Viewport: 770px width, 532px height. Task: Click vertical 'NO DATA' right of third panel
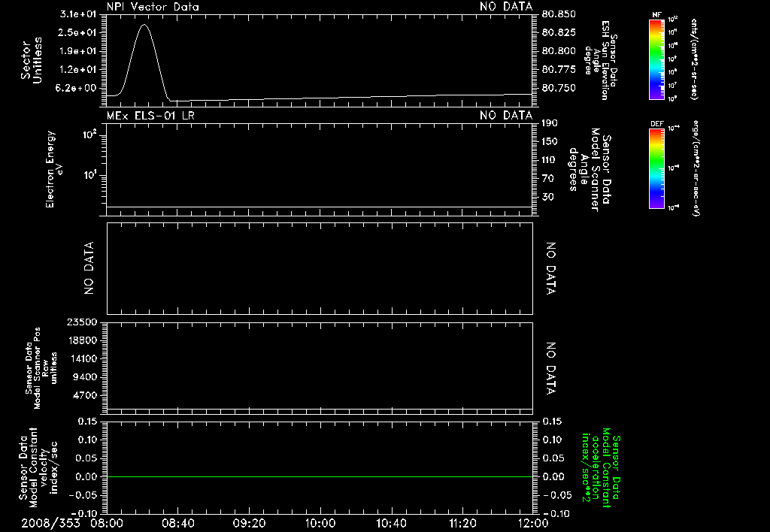point(550,268)
